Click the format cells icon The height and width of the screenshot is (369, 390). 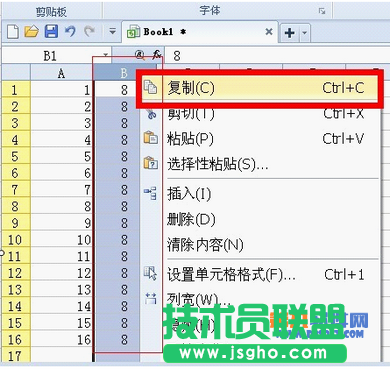pyautogui.click(x=150, y=273)
